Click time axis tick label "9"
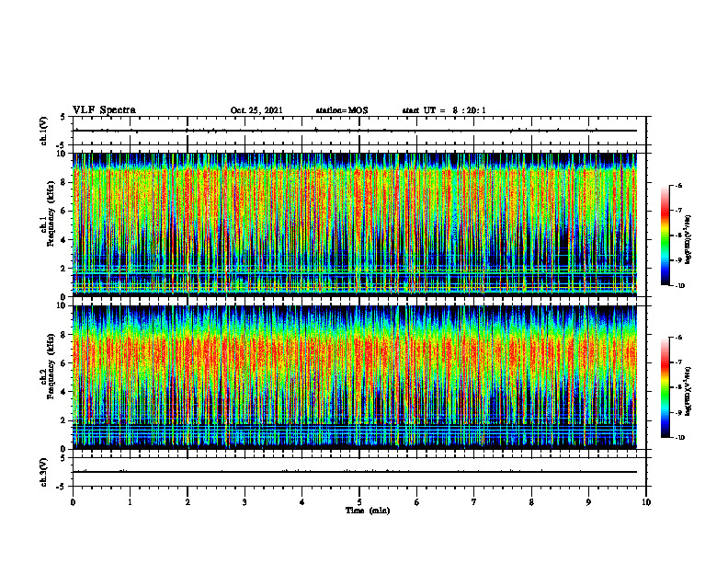Image resolution: width=728 pixels, height=563 pixels. pos(588,502)
